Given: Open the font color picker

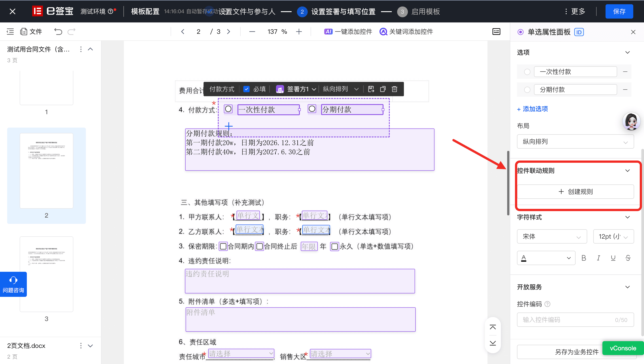Looking at the screenshot, I should coord(546,258).
